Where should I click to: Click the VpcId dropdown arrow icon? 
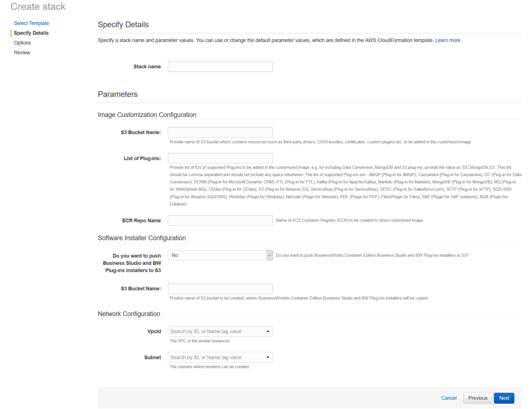pos(268,332)
